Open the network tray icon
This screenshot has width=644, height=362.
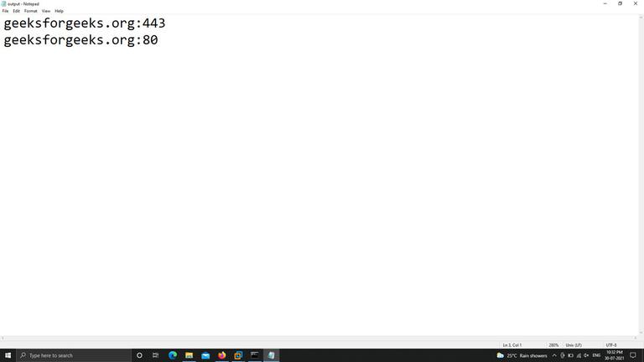click(x=579, y=355)
